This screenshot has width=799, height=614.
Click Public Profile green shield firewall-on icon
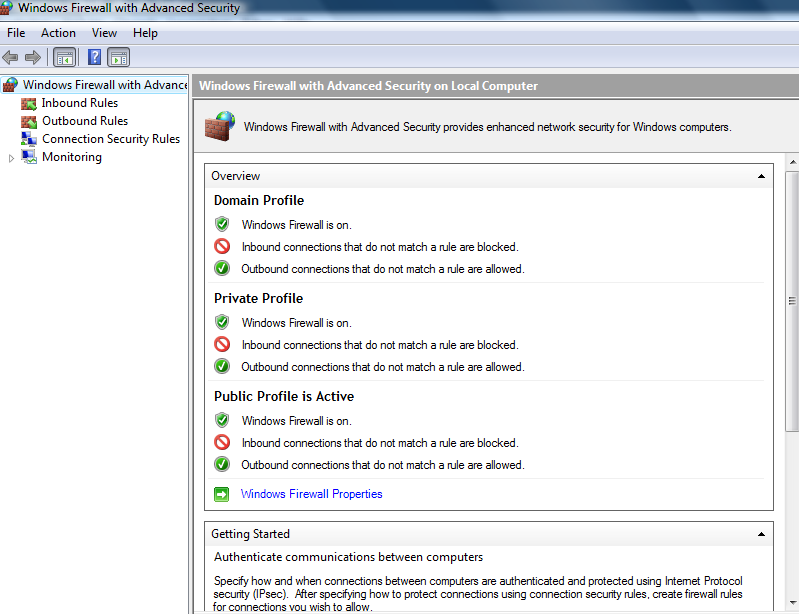(x=222, y=420)
